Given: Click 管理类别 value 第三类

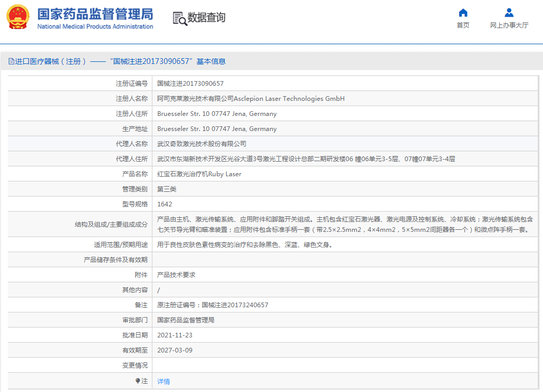Looking at the screenshot, I should (x=166, y=189).
